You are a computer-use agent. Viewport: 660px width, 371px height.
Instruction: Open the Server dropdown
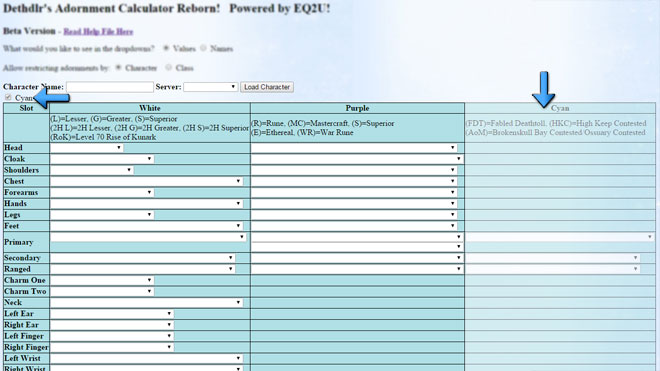(210, 87)
